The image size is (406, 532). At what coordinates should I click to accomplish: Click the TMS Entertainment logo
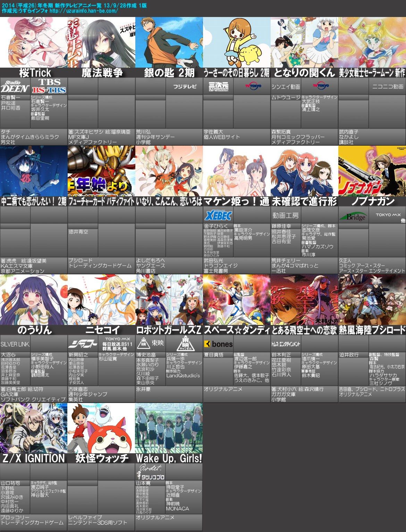(286, 344)
